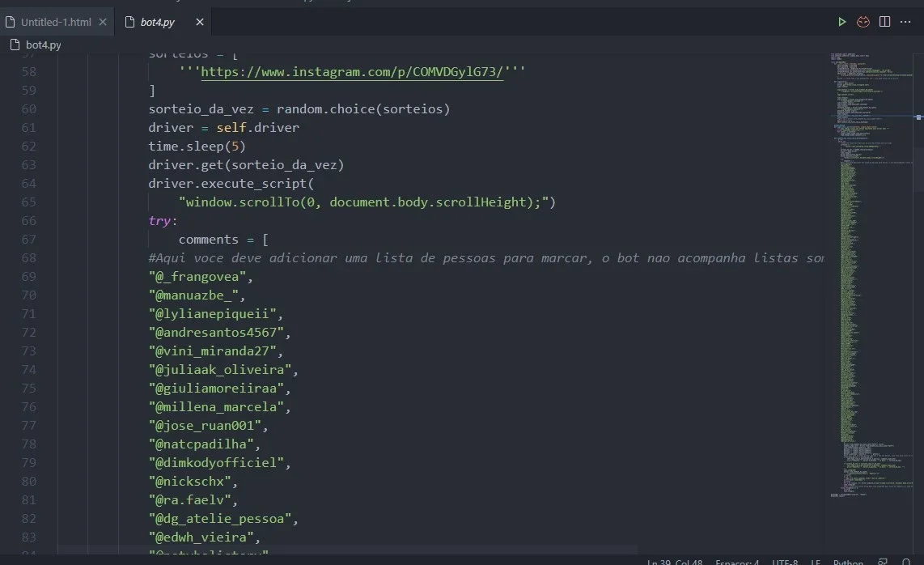Click line number 66 gutter at try
The image size is (924, 565).
tap(29, 221)
